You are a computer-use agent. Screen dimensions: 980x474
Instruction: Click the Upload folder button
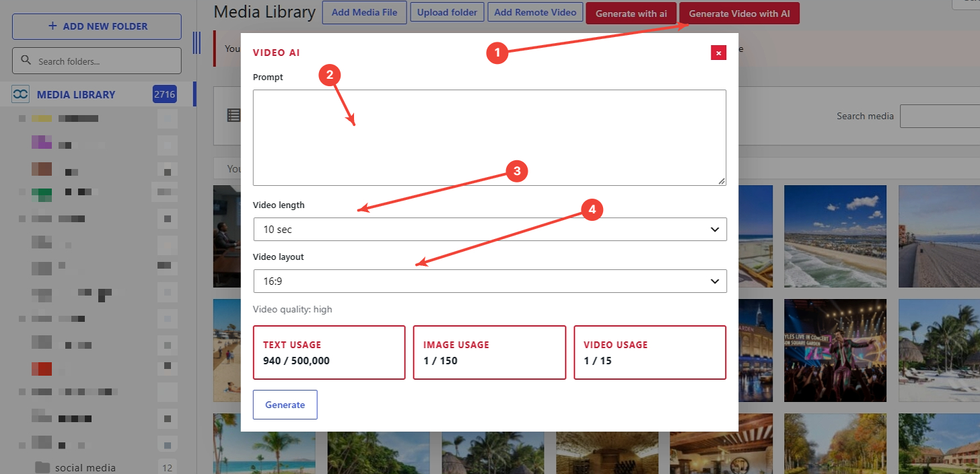pyautogui.click(x=447, y=12)
